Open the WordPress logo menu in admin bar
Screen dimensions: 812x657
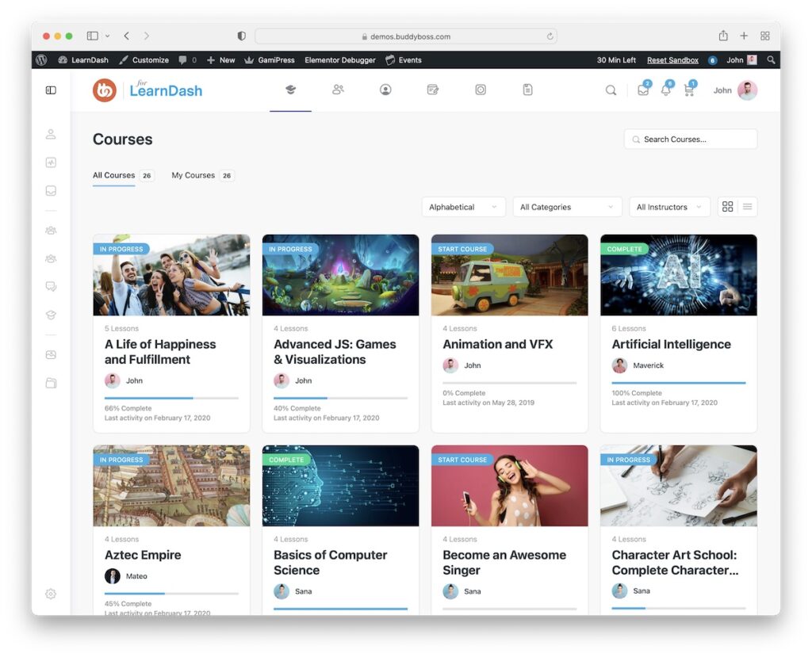pos(41,60)
